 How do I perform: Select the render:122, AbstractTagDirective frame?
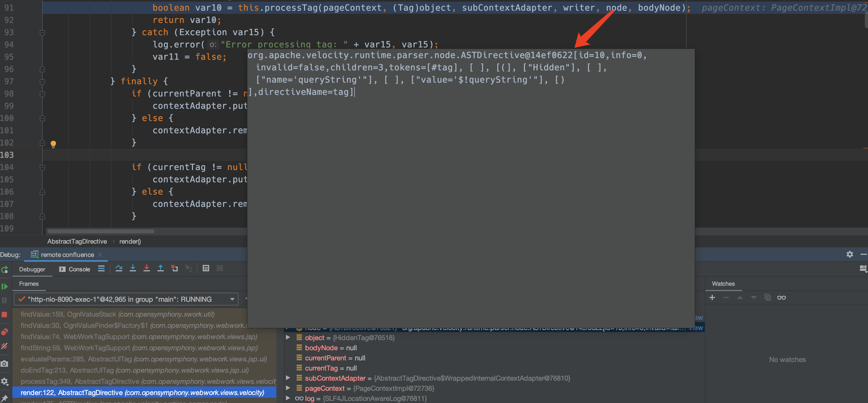click(x=144, y=393)
